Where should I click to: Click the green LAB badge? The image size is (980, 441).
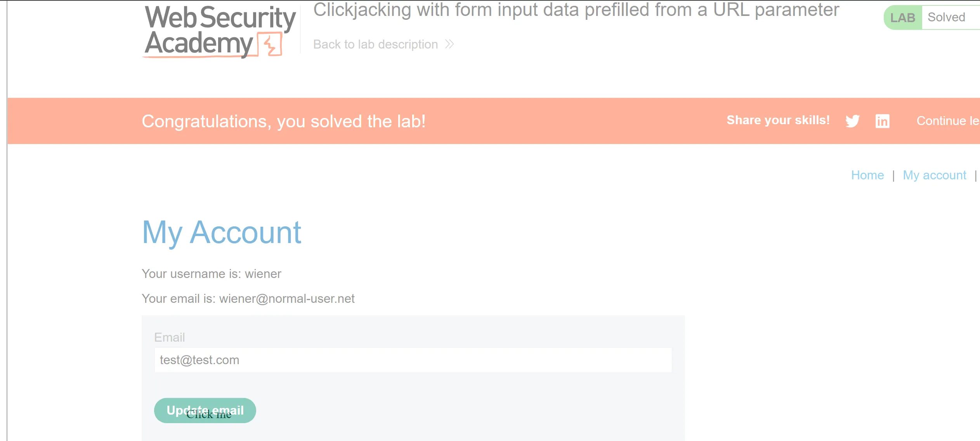902,17
